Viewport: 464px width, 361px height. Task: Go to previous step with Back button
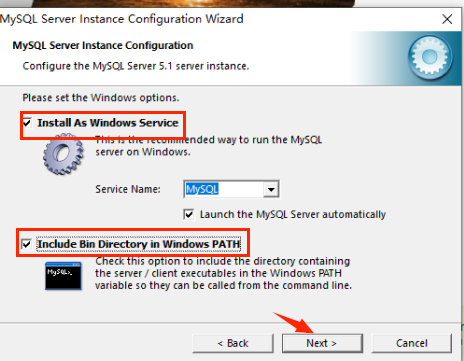coord(233,343)
